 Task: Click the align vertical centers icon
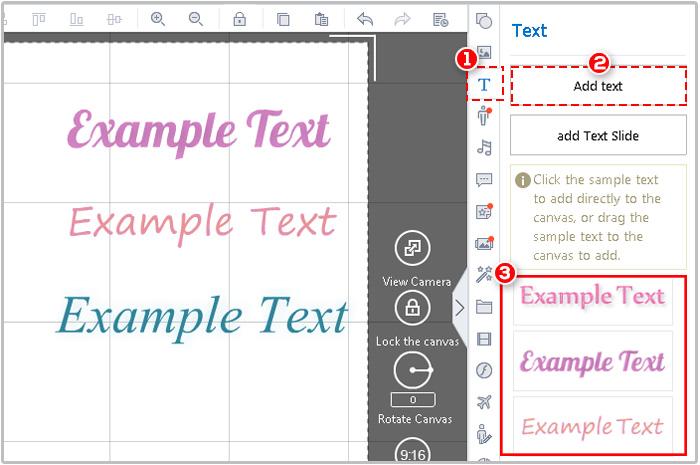(x=114, y=20)
